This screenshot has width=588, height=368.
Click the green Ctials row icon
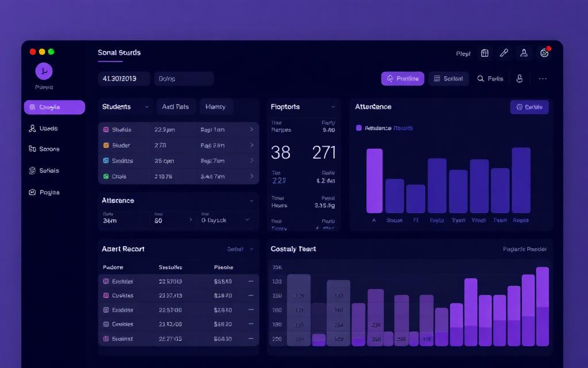(x=106, y=176)
